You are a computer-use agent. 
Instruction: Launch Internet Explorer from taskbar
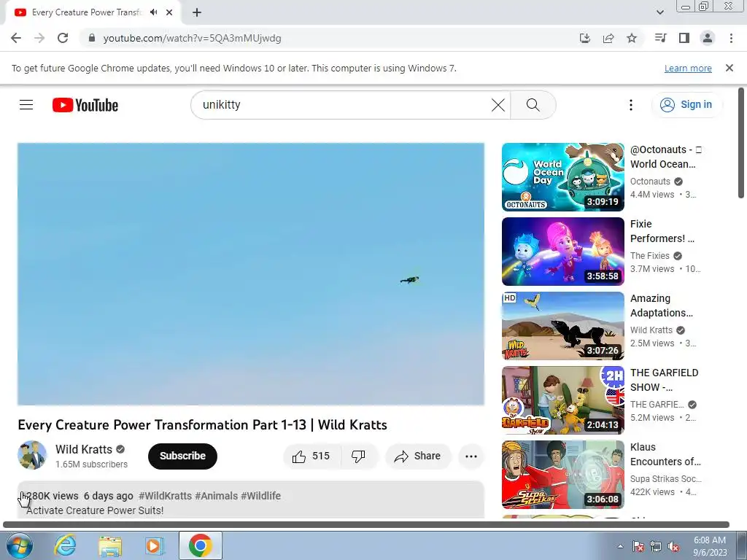click(64, 545)
